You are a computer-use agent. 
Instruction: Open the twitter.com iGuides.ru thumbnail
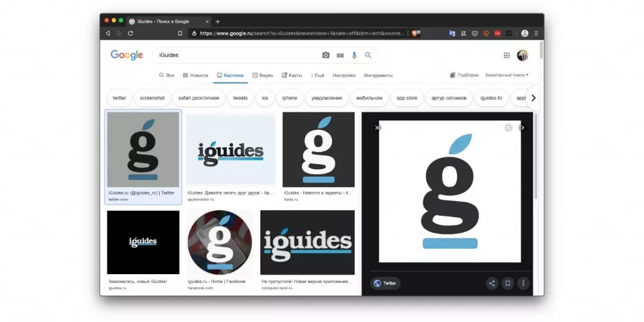[143, 150]
